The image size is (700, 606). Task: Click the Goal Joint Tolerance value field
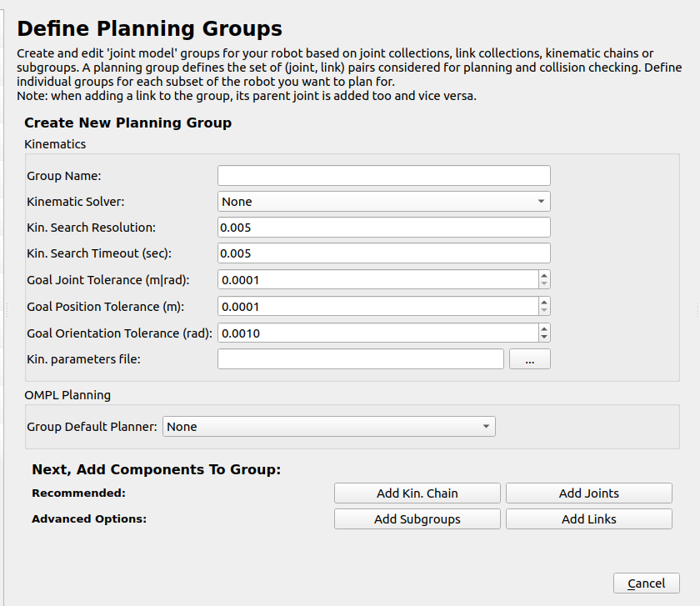coord(377,280)
